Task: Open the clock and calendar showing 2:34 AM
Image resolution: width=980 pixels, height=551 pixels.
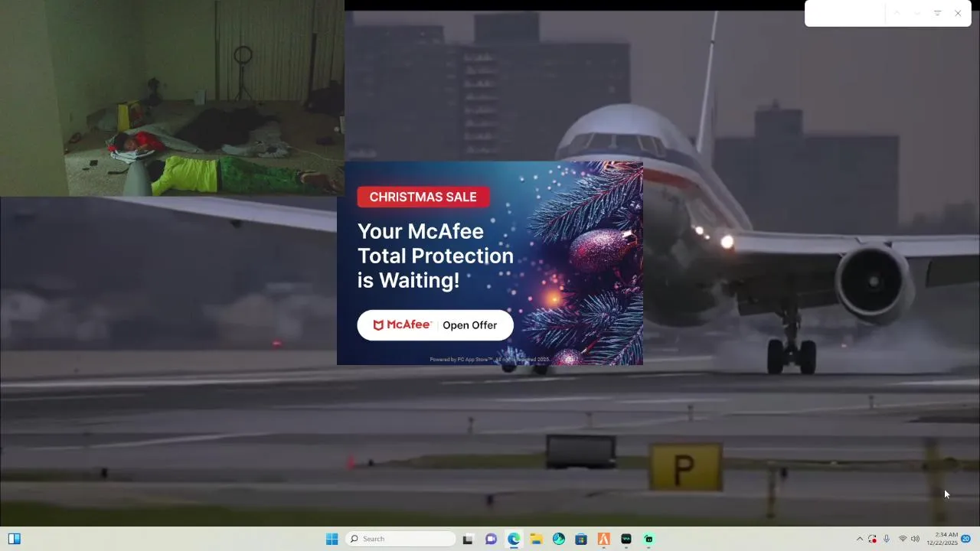Action: [942, 539]
